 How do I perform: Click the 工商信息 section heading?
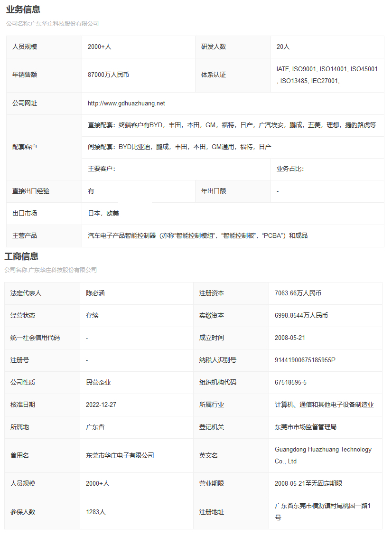tap(21, 256)
